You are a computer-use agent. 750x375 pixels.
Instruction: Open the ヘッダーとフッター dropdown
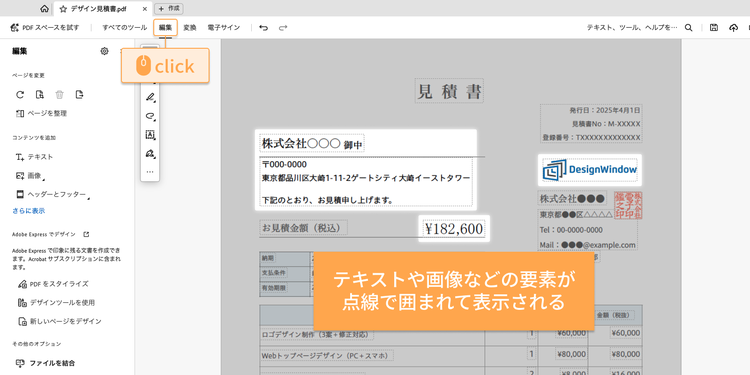52,195
